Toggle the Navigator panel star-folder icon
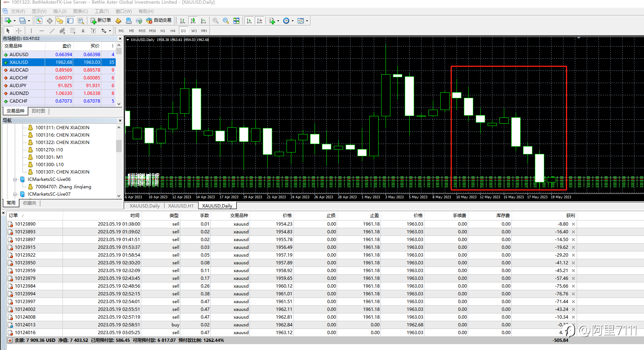The height and width of the screenshot is (350, 644). click(x=60, y=21)
